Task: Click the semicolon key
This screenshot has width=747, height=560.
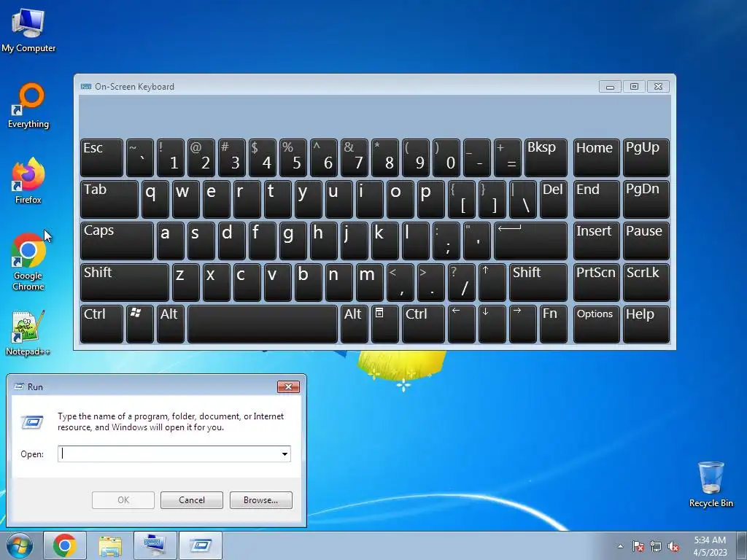Action: coord(446,241)
